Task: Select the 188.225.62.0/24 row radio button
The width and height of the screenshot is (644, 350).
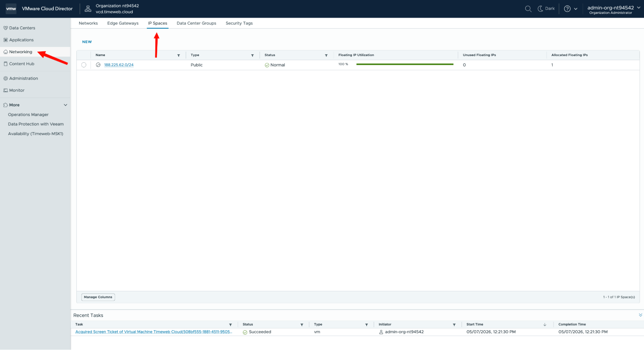Action: (x=84, y=65)
